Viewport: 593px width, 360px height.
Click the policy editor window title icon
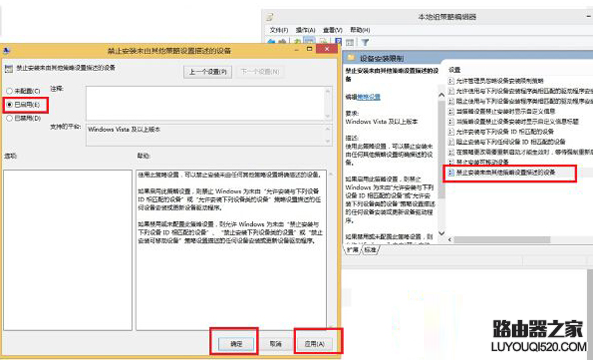click(270, 17)
